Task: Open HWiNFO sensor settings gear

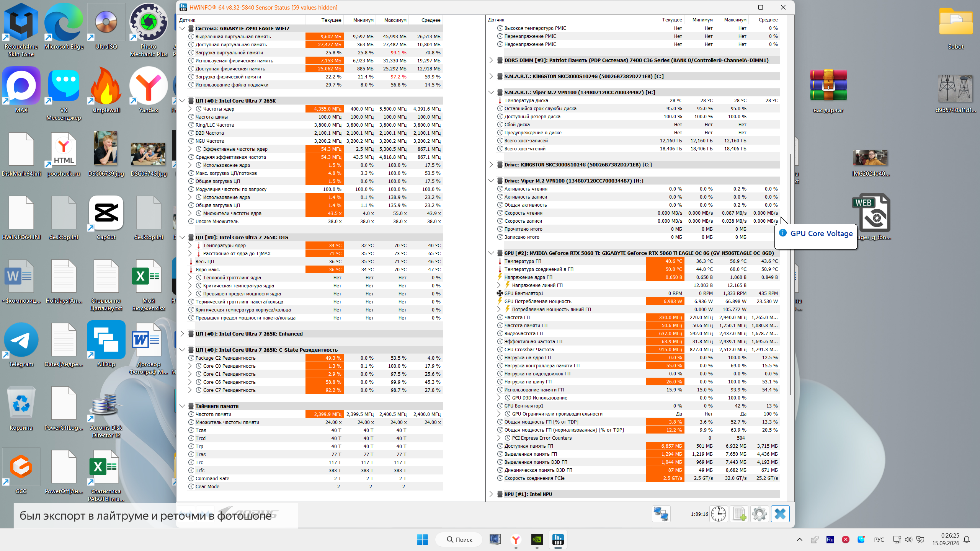Action: coord(759,514)
